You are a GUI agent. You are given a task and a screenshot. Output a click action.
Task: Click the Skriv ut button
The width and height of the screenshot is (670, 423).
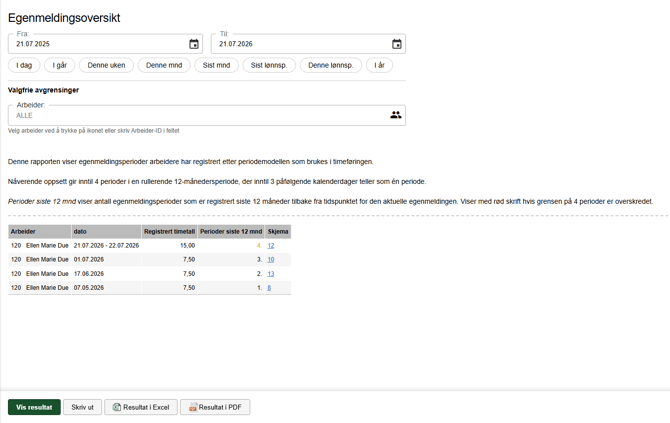[x=82, y=407]
